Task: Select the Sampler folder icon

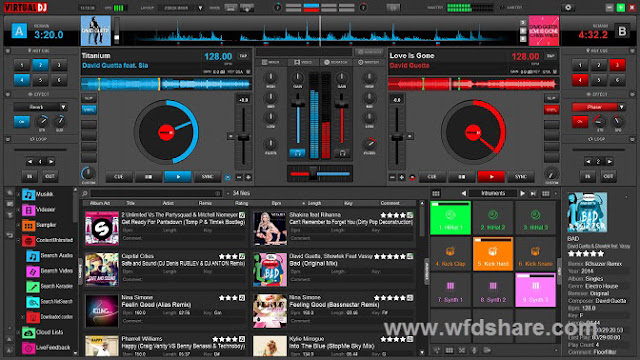Action: point(29,225)
